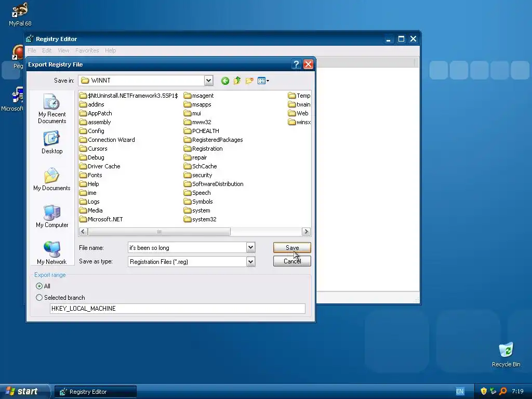
Task: Close the Export Registry File dialog
Action: point(308,64)
